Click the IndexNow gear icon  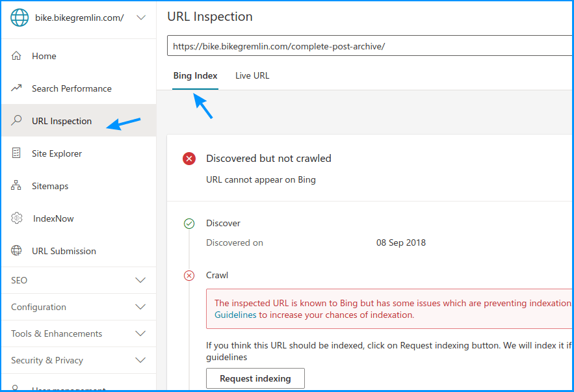click(x=16, y=218)
